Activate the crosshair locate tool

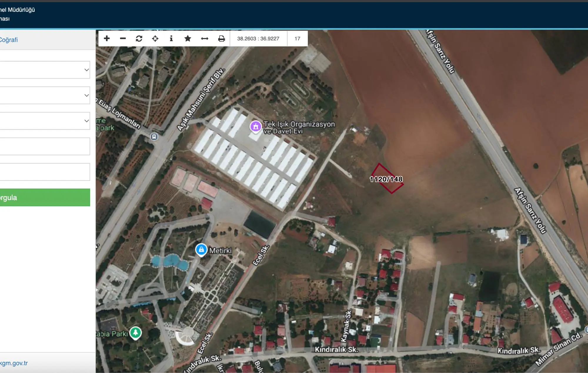click(155, 39)
